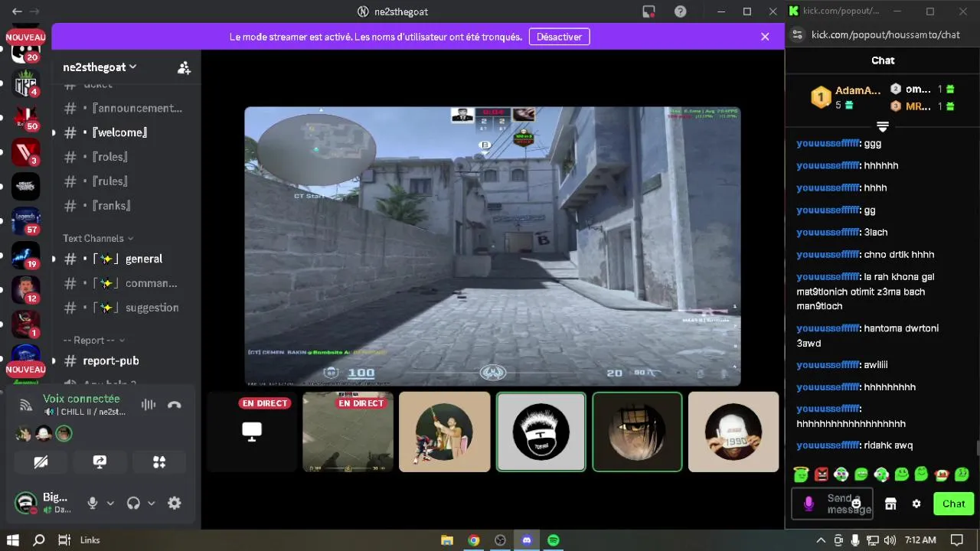Select the server with 12 notifications
The height and width of the screenshot is (551, 980).
pyautogui.click(x=25, y=289)
